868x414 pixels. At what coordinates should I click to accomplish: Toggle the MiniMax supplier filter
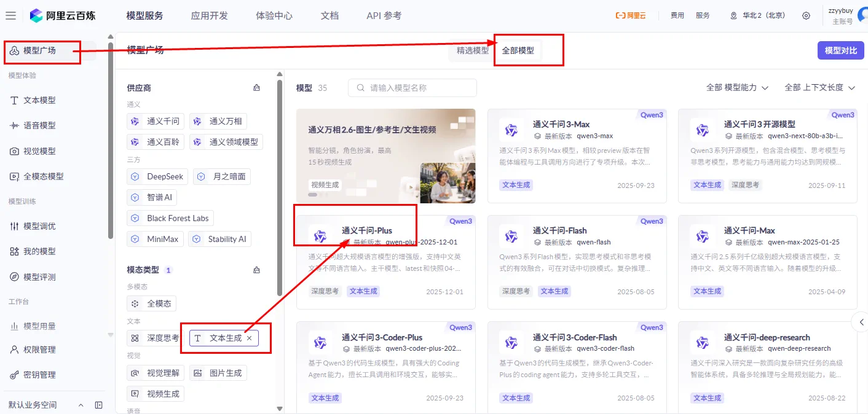click(x=155, y=239)
